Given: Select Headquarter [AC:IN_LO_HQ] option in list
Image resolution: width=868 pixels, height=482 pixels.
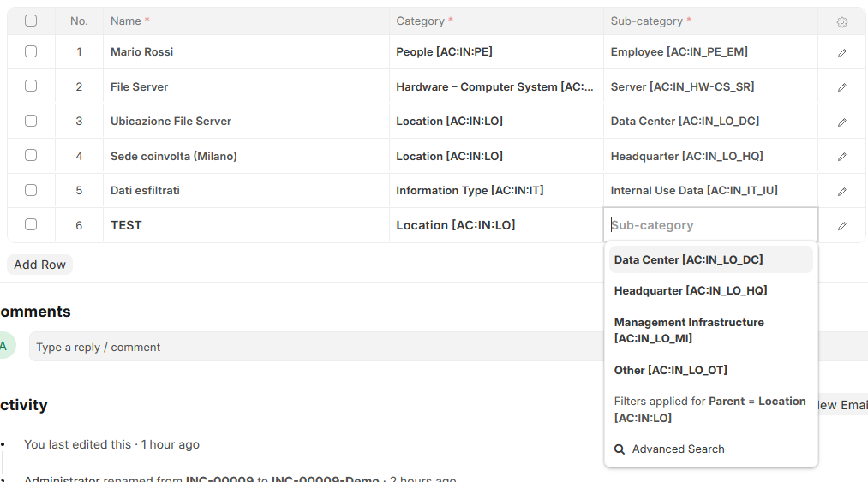Looking at the screenshot, I should (690, 291).
